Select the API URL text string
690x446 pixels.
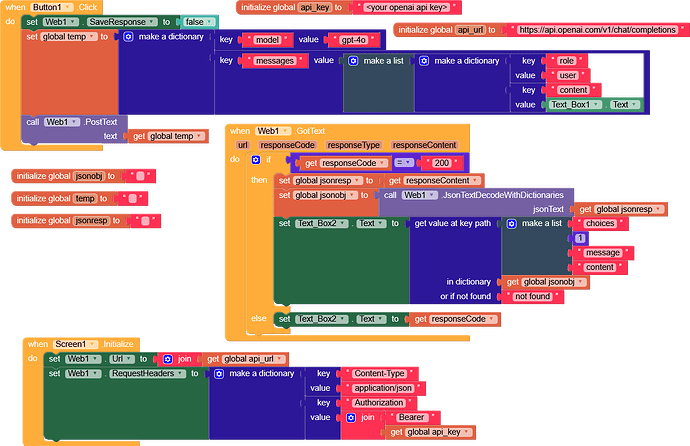(597, 30)
